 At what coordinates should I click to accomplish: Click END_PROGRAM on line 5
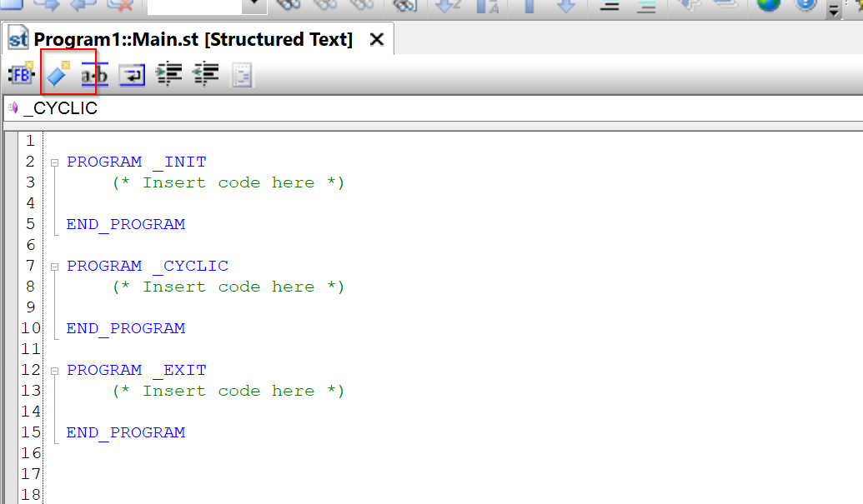[x=125, y=224]
